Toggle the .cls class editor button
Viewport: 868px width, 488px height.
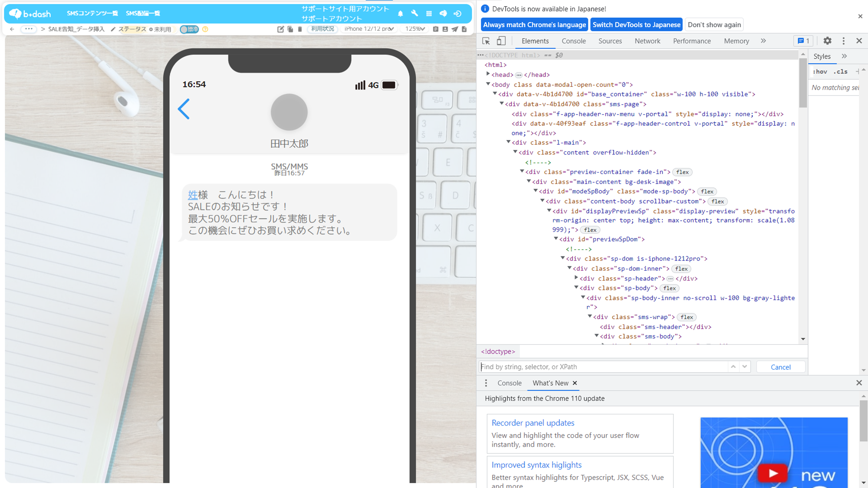click(x=841, y=72)
